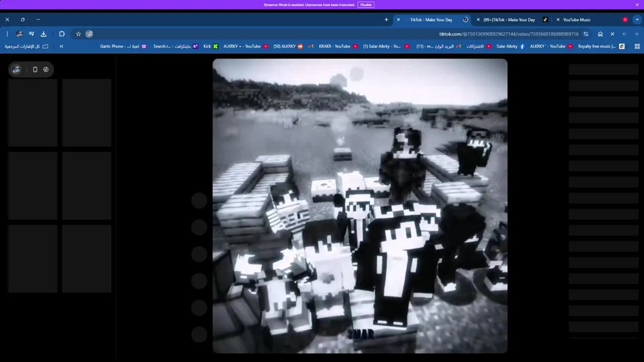Click the compass icon in the floating pill

click(x=46, y=69)
